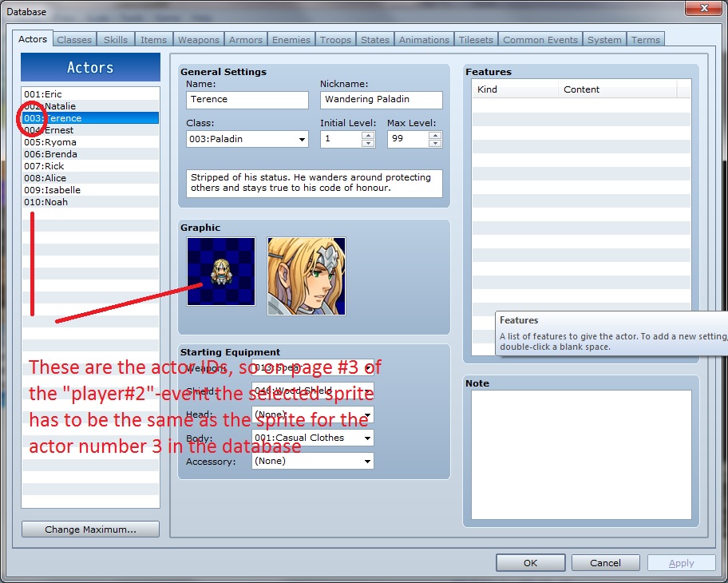Switch to the Enemies tab
The image size is (728, 583).
point(291,40)
